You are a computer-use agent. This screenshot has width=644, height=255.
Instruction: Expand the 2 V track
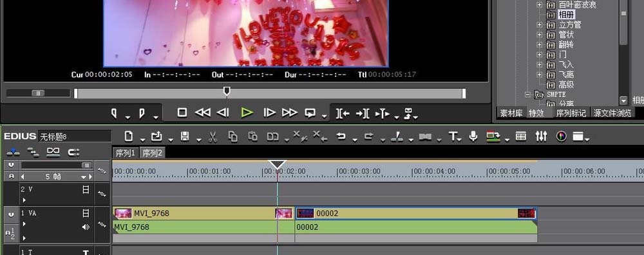pos(24,200)
